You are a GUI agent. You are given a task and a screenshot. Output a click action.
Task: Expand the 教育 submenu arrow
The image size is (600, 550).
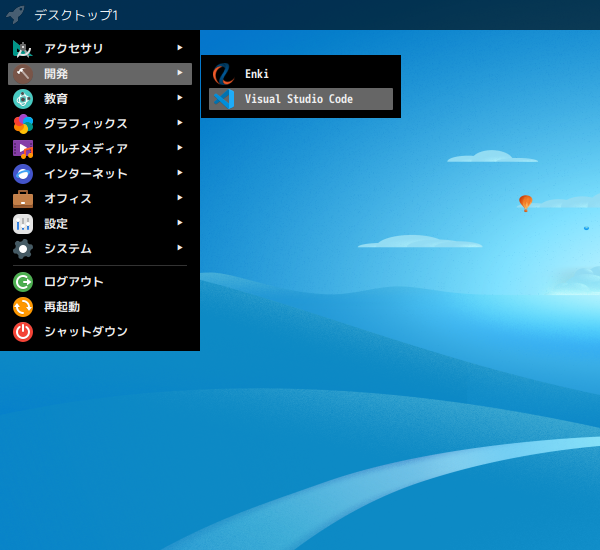tap(180, 98)
